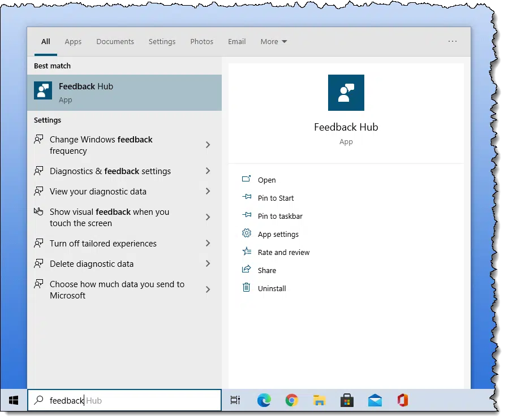Launch Google Chrome from the taskbar
The height and width of the screenshot is (420, 508).
pos(291,401)
